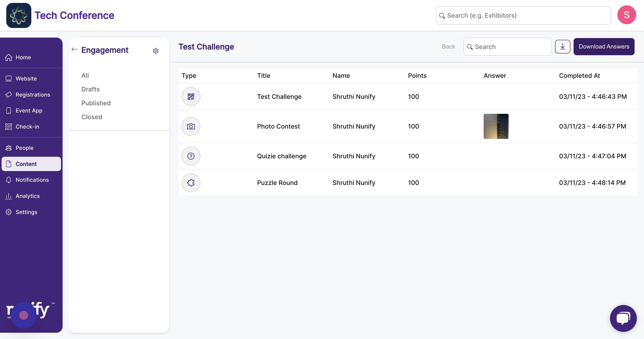Select the Drafts filter
This screenshot has height=339, width=644.
(x=90, y=89)
